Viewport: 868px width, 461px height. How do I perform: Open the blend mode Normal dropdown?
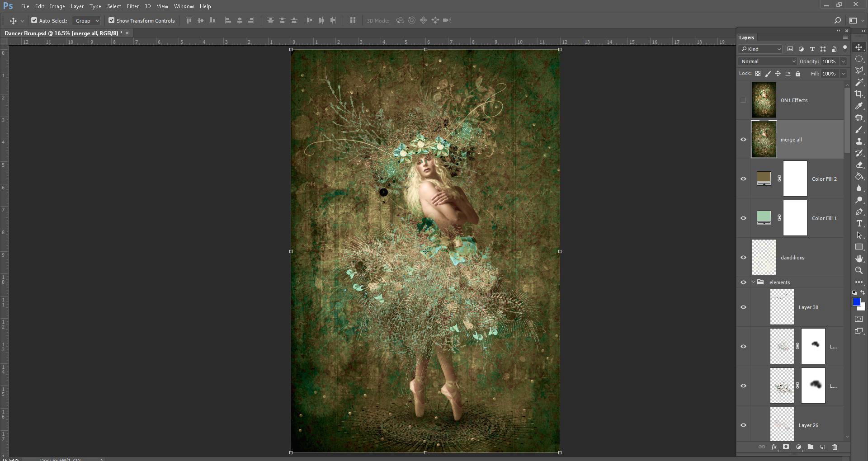point(767,61)
